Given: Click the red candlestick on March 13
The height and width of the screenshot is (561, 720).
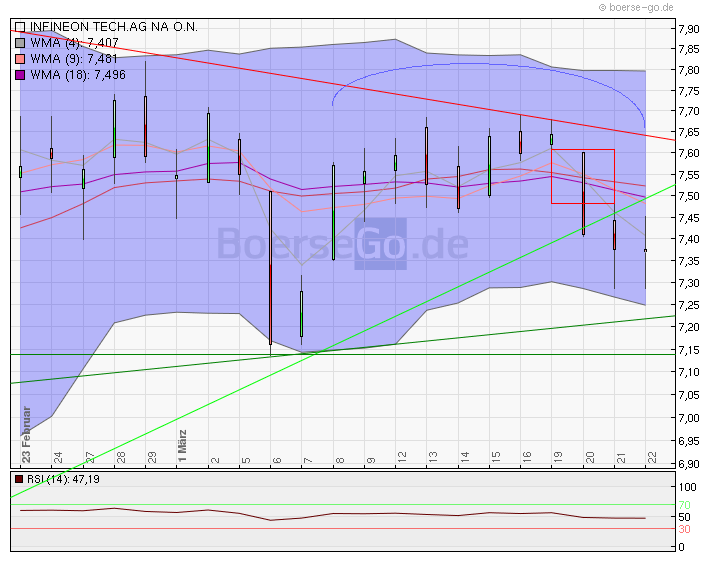Looking at the screenshot, I should (x=427, y=156).
